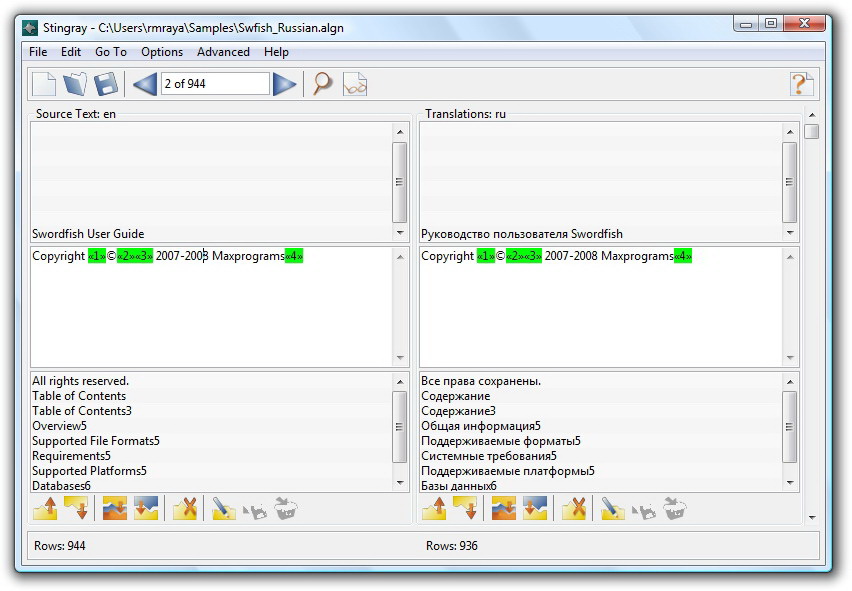Go to the previous segment with the left arrow
852x591 pixels.
point(145,84)
